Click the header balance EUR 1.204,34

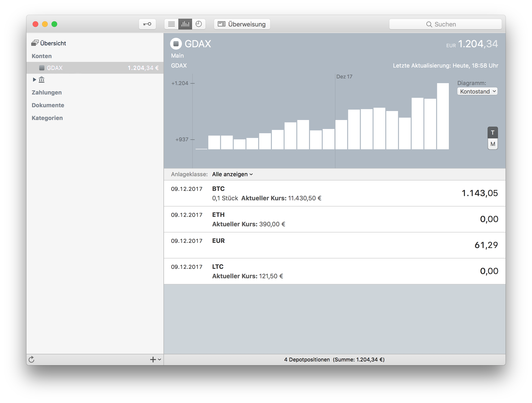pyautogui.click(x=472, y=44)
